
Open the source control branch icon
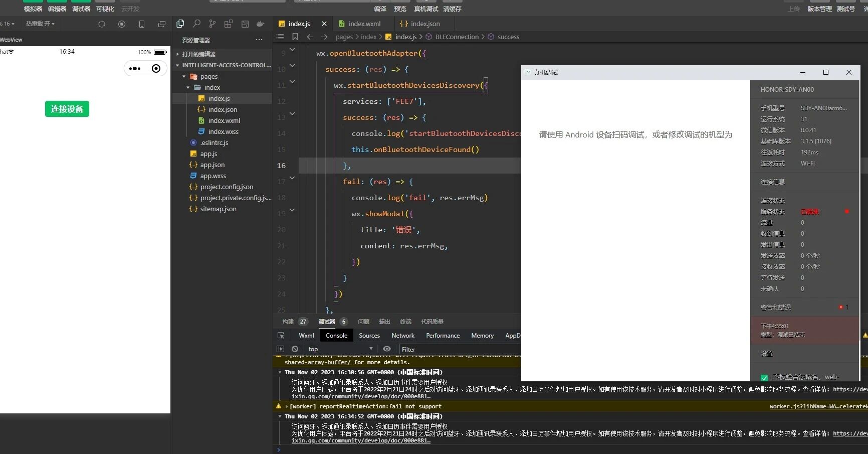212,24
